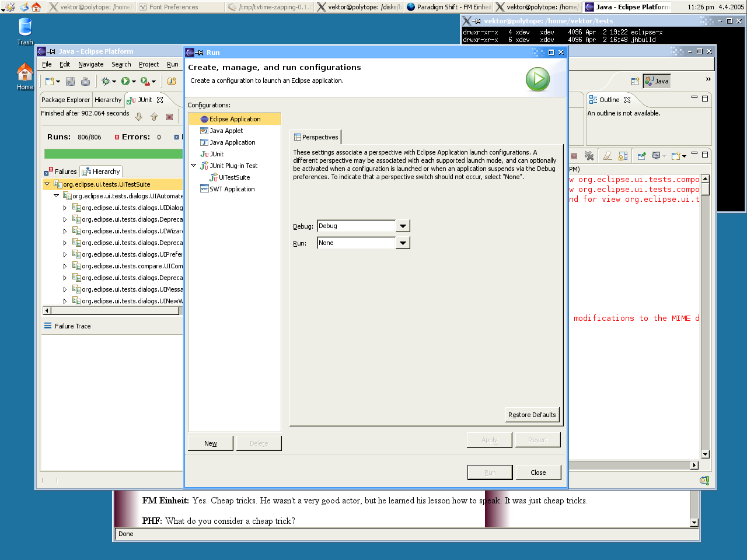Viewport: 747px width, 560px height.
Task: Toggle the Java perspective button
Action: coord(657,81)
